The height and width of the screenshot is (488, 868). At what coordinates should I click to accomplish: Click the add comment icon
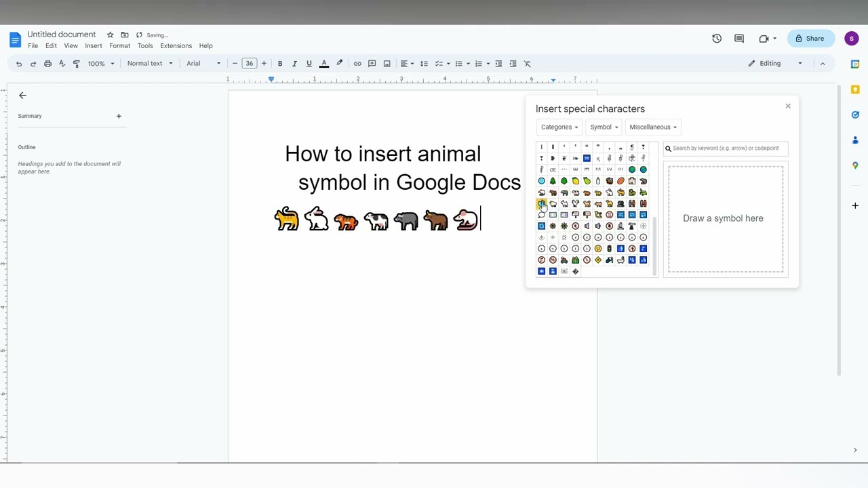[372, 64]
